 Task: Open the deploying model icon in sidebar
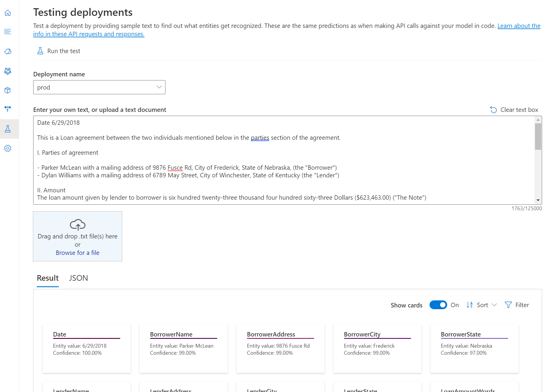tap(8, 109)
